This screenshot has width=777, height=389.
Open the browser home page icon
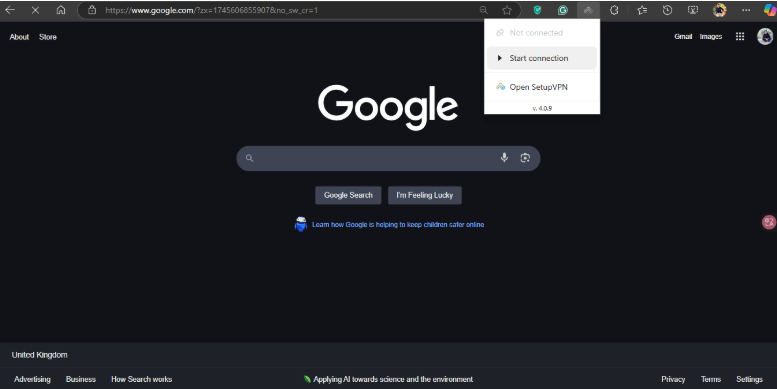coord(60,10)
